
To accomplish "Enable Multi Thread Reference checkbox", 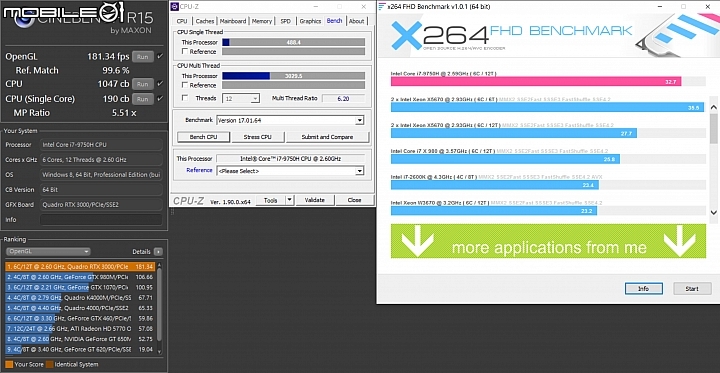I will pos(185,85).
